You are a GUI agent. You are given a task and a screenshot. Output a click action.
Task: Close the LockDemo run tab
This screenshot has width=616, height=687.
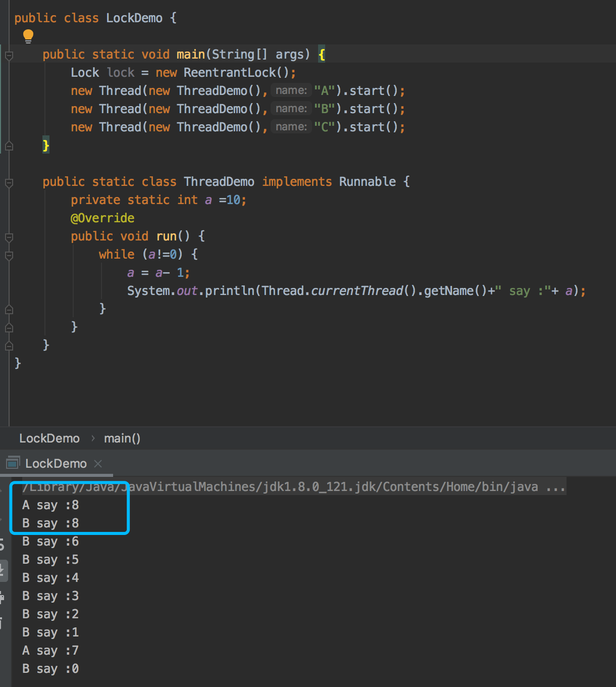98,464
